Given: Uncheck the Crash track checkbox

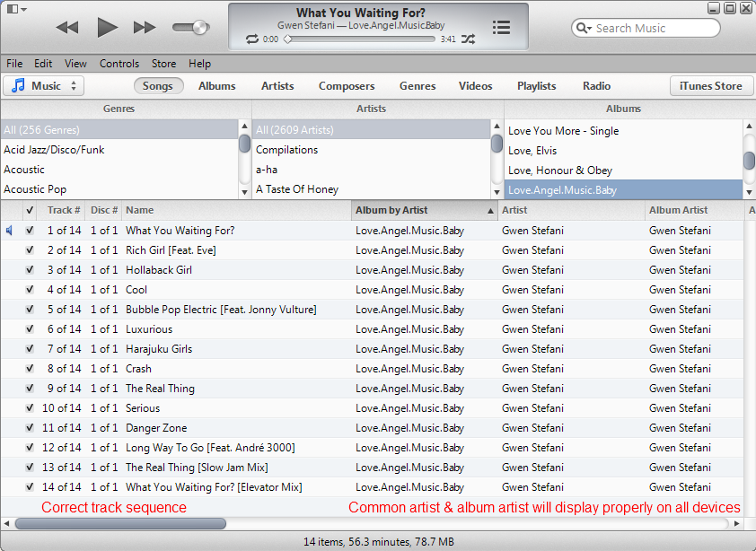Looking at the screenshot, I should (30, 369).
